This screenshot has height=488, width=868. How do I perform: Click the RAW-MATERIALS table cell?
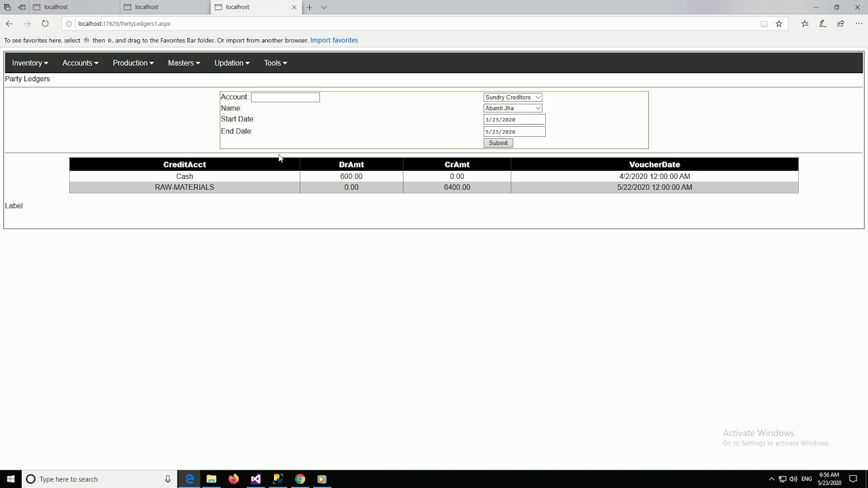tap(184, 187)
